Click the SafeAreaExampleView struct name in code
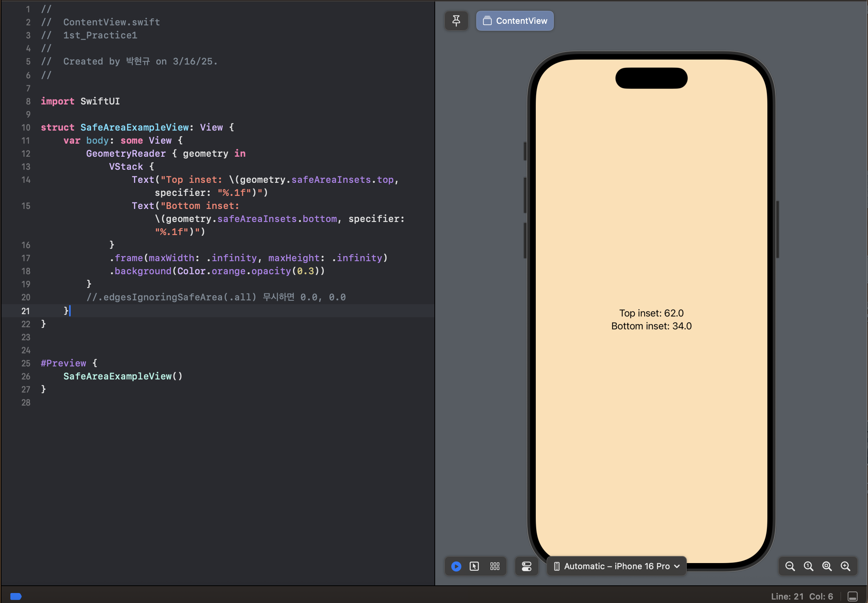This screenshot has width=868, height=603. click(135, 128)
